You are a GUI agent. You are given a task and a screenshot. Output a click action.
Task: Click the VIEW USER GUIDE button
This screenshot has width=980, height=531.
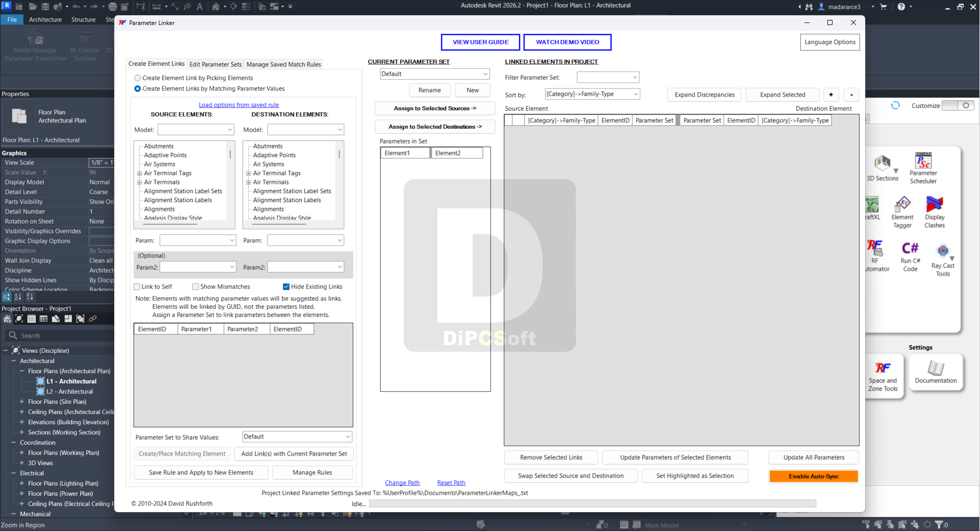point(480,42)
